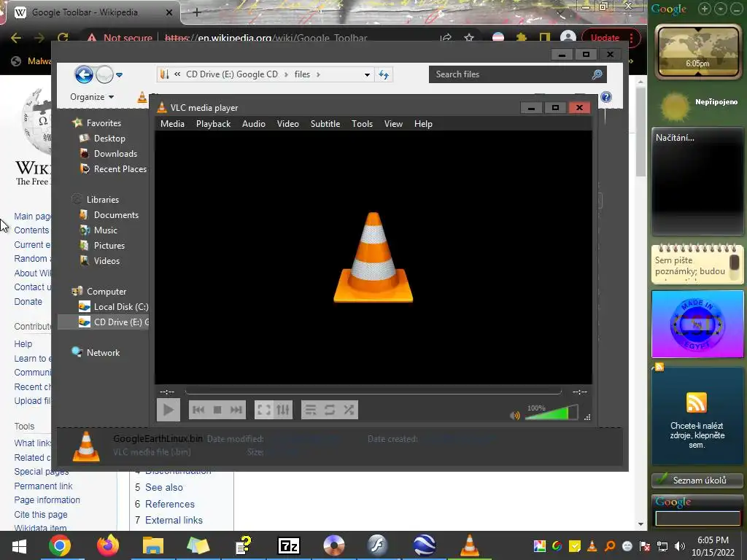
Task: Open Network in navigation pane
Action: (103, 352)
